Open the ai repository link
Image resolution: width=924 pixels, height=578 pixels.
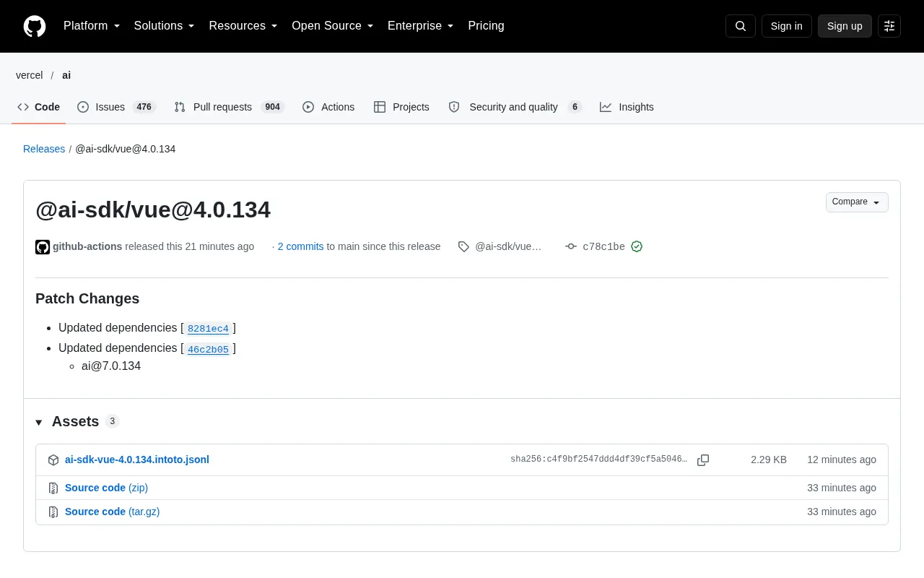coord(66,75)
